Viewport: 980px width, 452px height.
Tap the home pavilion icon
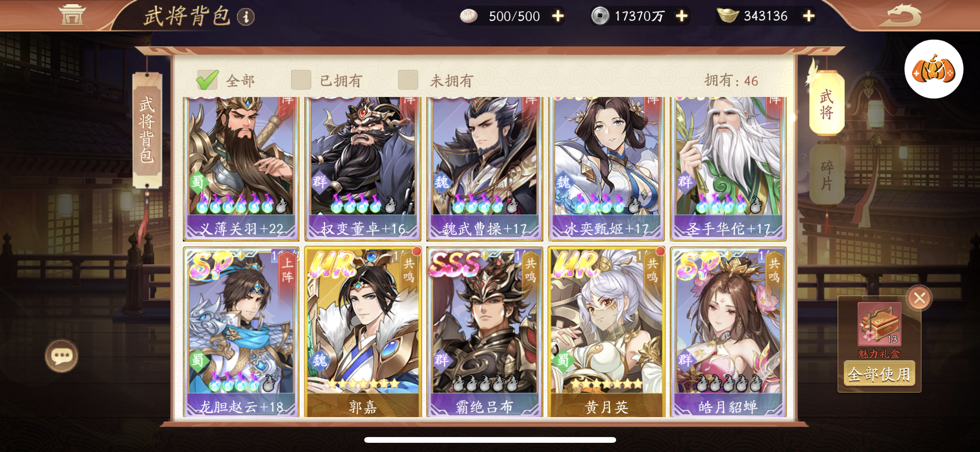[x=71, y=15]
